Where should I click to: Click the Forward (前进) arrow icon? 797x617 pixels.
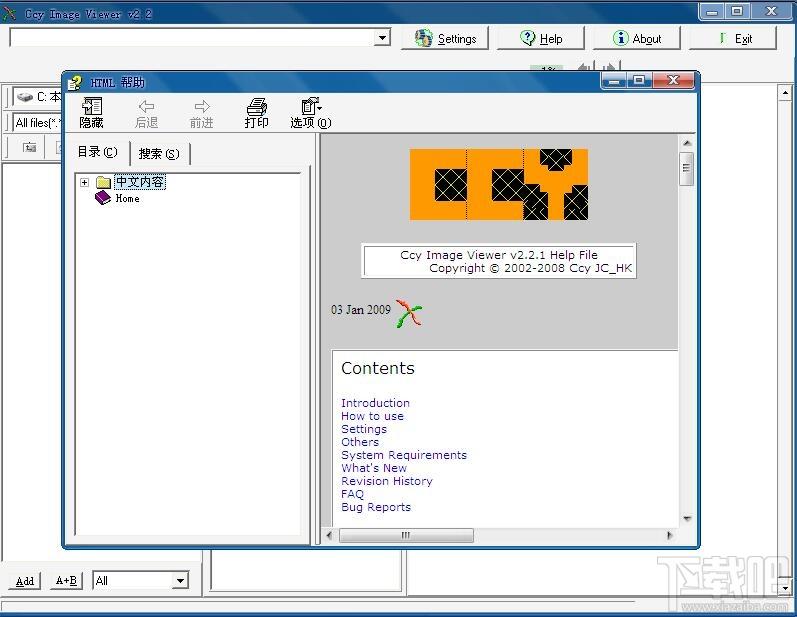(202, 107)
